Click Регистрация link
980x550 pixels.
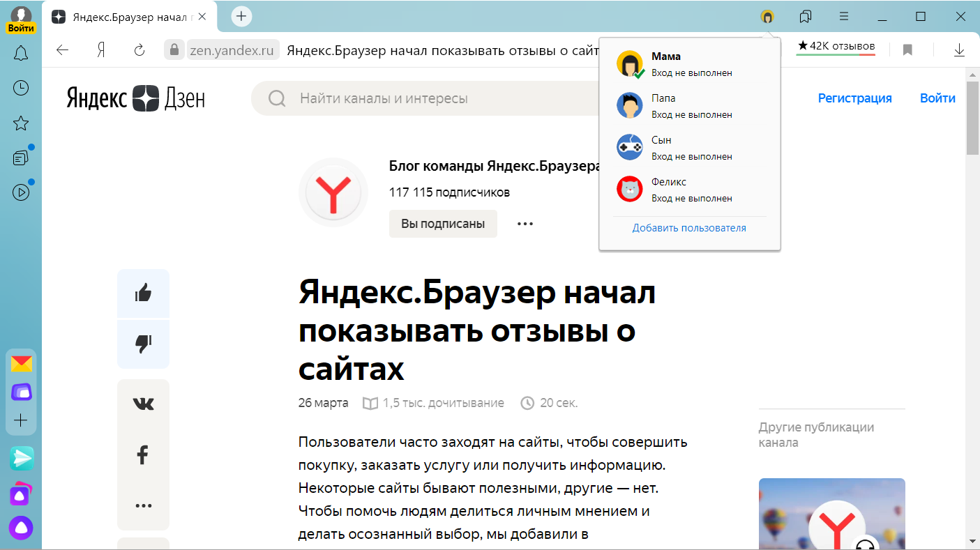[854, 98]
